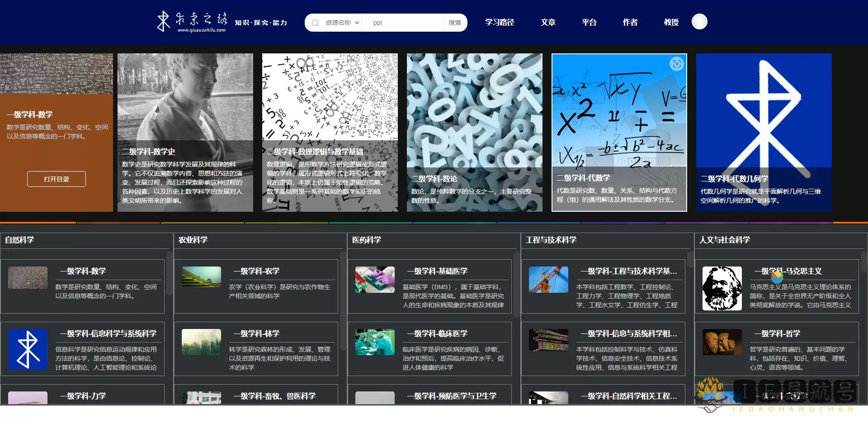Image resolution: width=868 pixels, height=424 pixels.
Task: Open the 资源名称 search category dropdown
Action: [342, 22]
